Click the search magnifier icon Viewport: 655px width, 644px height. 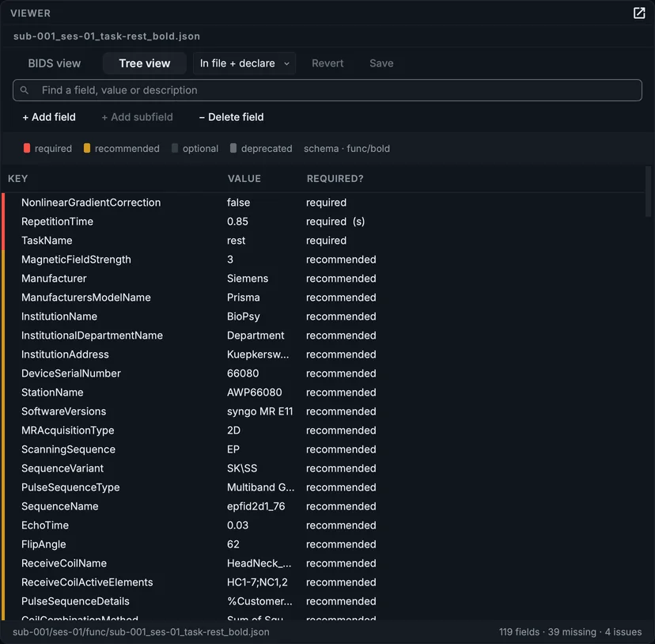click(25, 90)
